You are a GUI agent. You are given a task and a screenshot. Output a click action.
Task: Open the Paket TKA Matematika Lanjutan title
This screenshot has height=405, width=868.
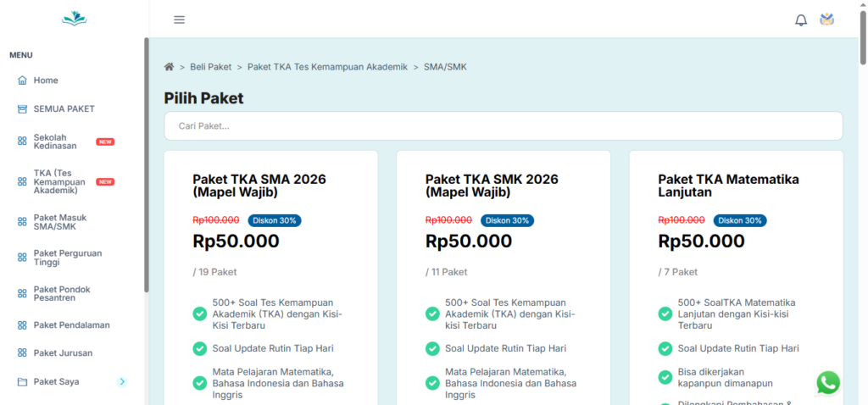tap(728, 186)
